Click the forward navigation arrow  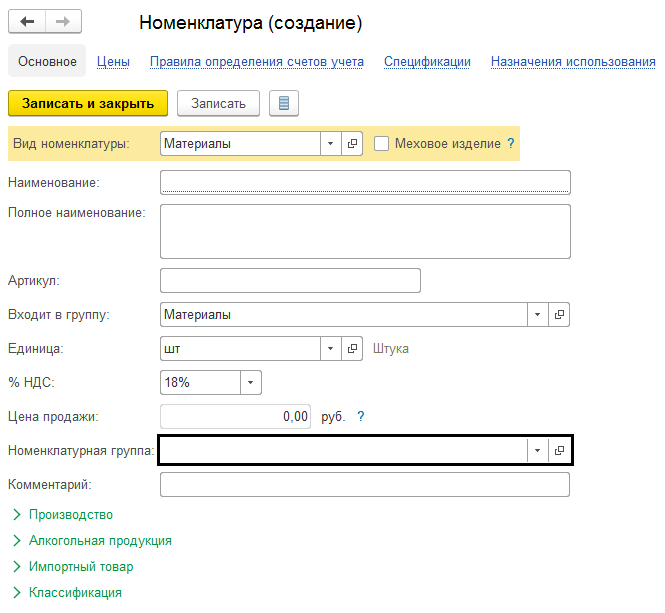click(x=63, y=21)
